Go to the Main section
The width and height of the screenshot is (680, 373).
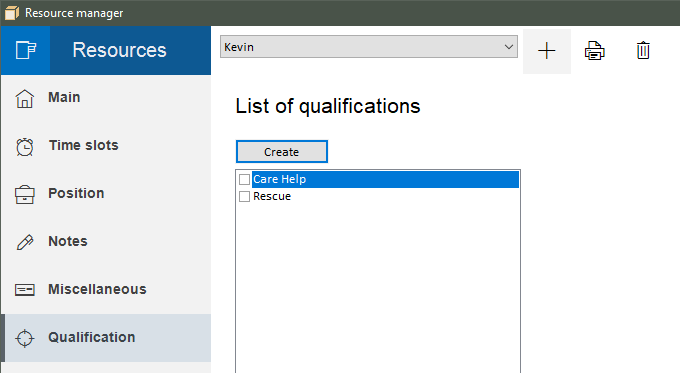(106, 98)
